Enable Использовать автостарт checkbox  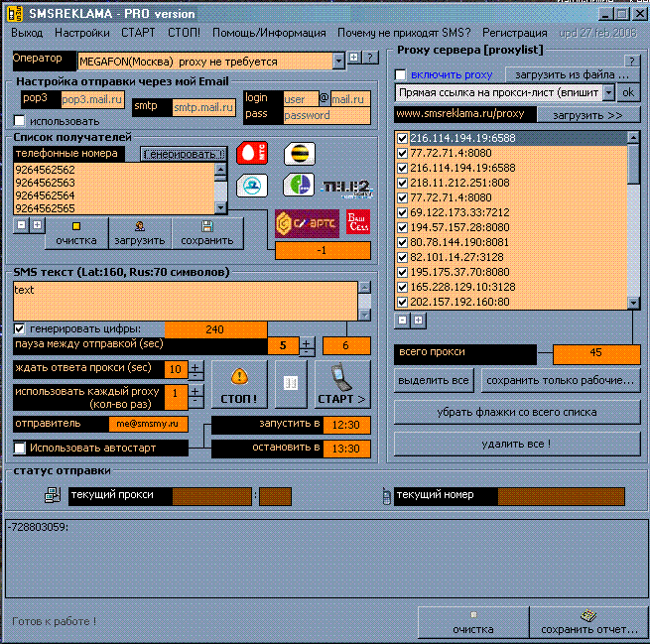click(x=20, y=448)
